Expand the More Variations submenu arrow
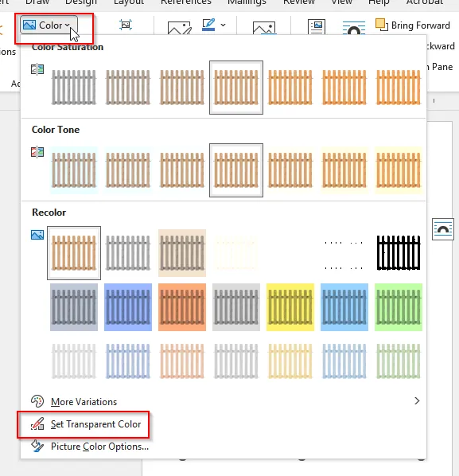Viewport: 459px width, 476px height. tap(417, 401)
